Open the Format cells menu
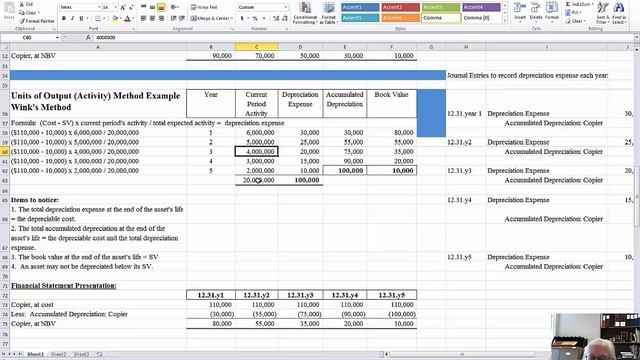Image resolution: width=640 pixels, height=360 pixels. click(552, 11)
